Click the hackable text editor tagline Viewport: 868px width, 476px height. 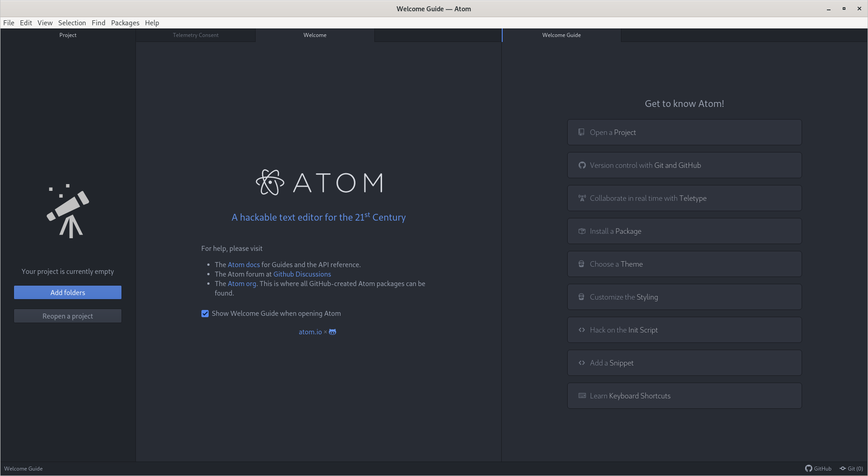318,217
